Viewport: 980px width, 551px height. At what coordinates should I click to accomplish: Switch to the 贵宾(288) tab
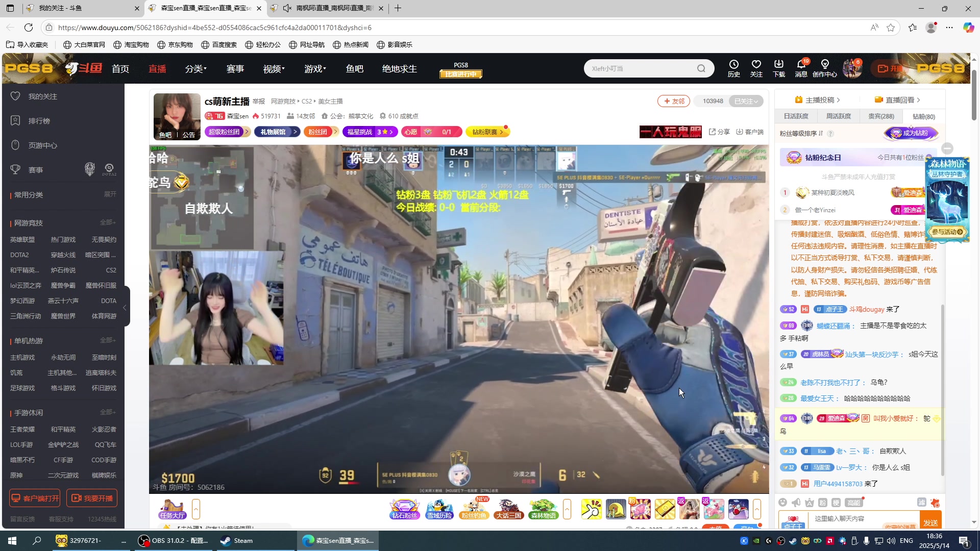(x=881, y=116)
